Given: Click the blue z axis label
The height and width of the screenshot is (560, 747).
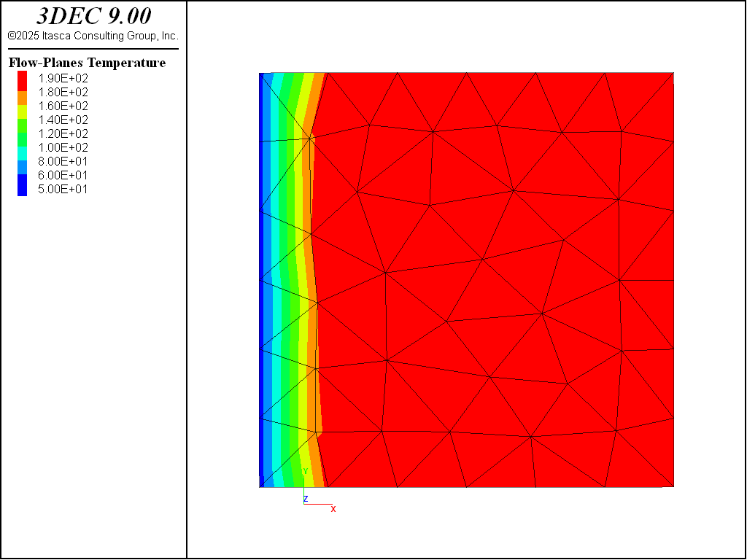Looking at the screenshot, I should pos(306,499).
